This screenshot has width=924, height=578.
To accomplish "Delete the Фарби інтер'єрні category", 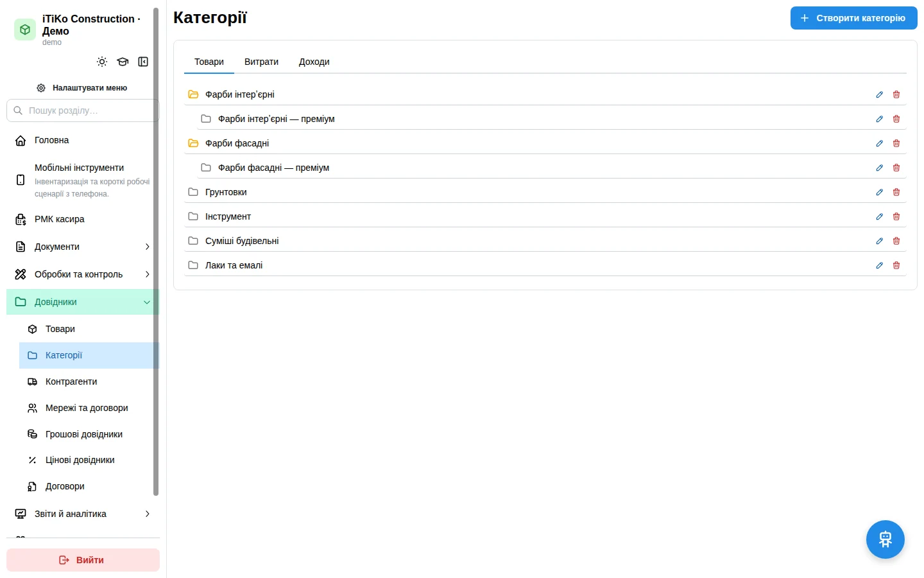I will tap(896, 94).
